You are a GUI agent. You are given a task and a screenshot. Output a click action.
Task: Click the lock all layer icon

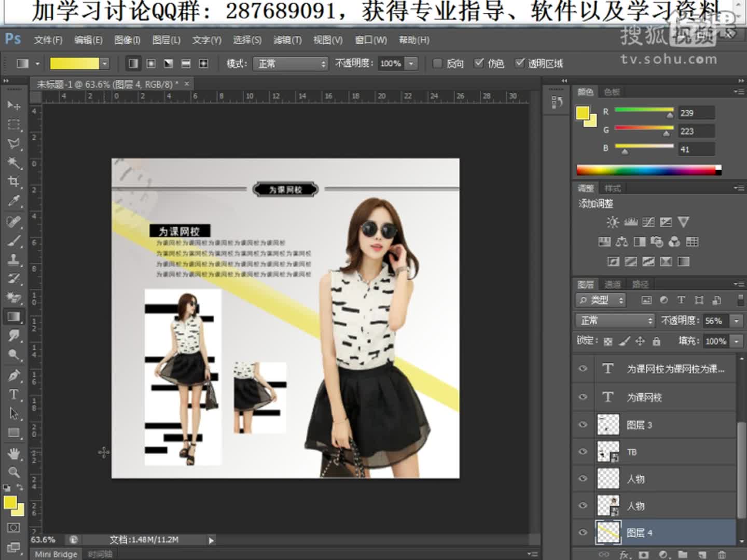point(657,341)
